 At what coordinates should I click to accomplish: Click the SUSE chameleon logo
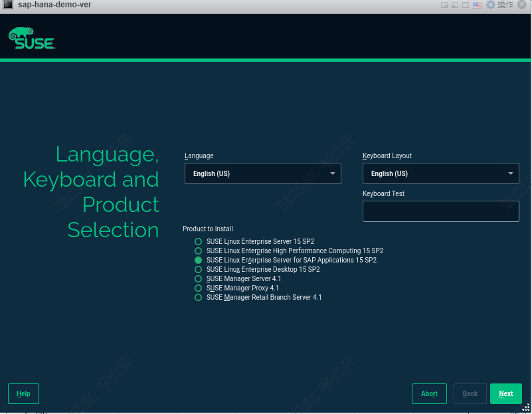(31, 39)
